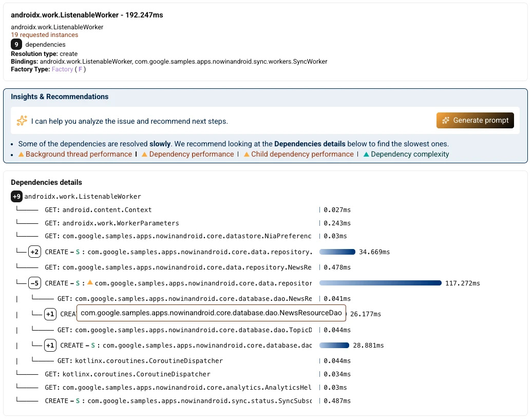Expand the +2 node on the 34.669ms row

(35, 252)
